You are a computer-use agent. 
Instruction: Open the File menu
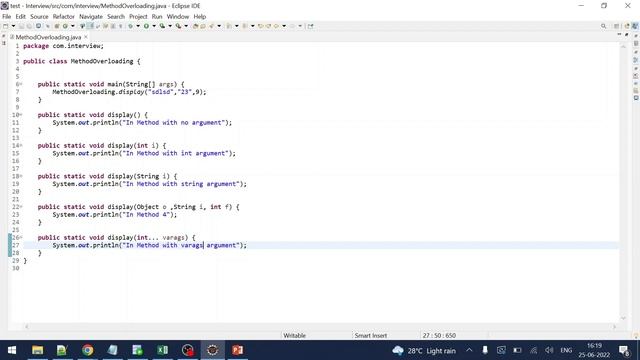[7, 16]
